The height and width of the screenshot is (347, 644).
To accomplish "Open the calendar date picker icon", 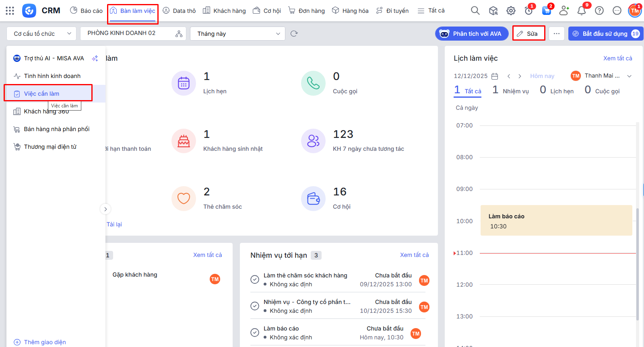I will tap(495, 76).
